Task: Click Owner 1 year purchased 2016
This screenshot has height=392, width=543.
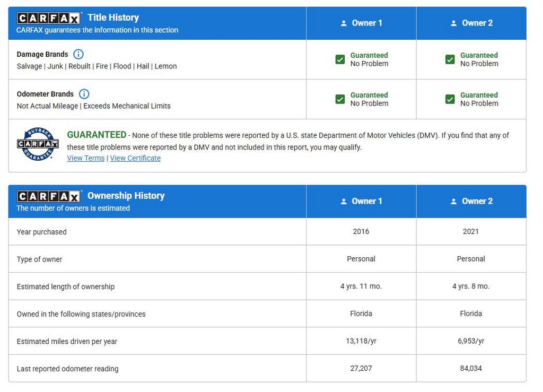Action: tap(361, 231)
